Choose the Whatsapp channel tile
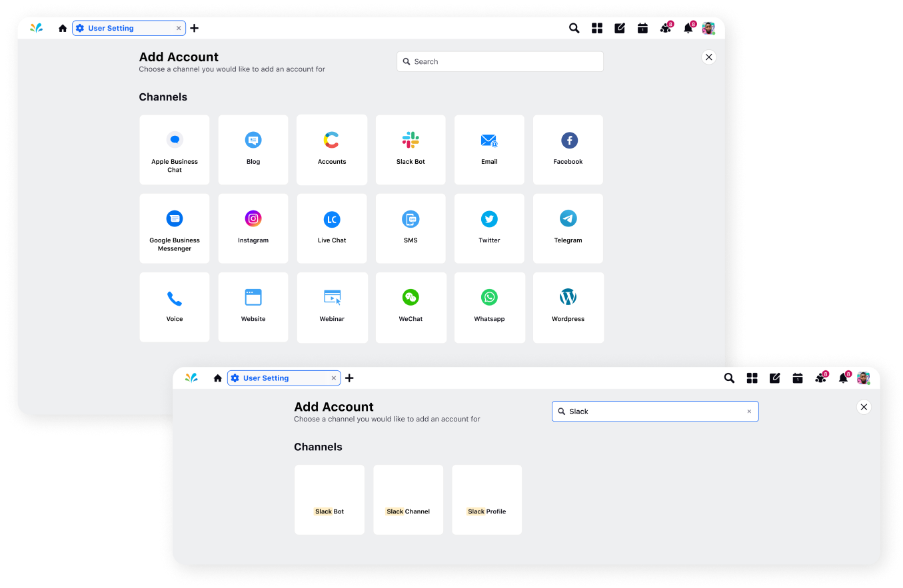Viewport: 903px width, 588px height. click(x=490, y=308)
